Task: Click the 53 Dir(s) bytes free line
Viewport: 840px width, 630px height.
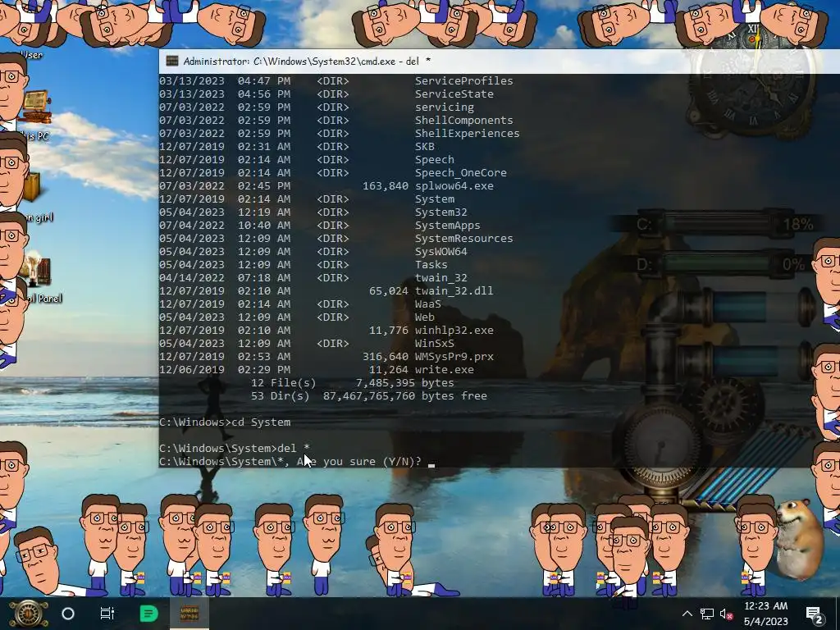Action: point(369,396)
